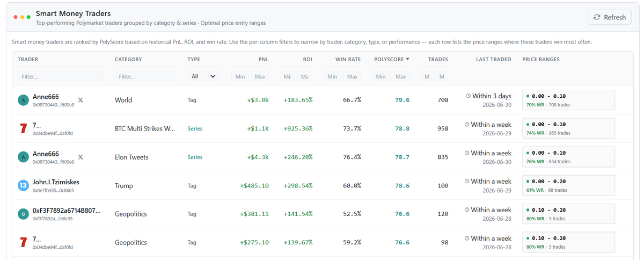Screen dimensions: 644x260
Task: Click Anne666 avatar in the Elon Tweets row
Action: click(23, 157)
